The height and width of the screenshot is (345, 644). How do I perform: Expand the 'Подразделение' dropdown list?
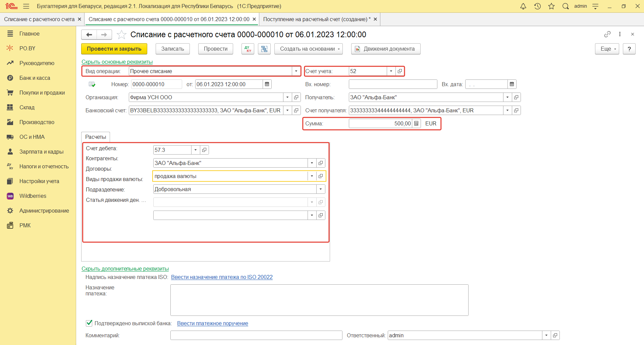[321, 189]
